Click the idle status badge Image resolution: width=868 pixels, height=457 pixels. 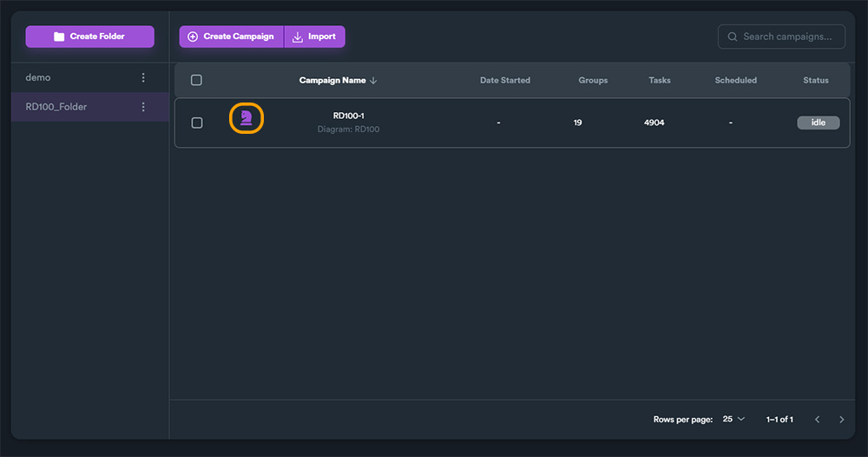[819, 123]
